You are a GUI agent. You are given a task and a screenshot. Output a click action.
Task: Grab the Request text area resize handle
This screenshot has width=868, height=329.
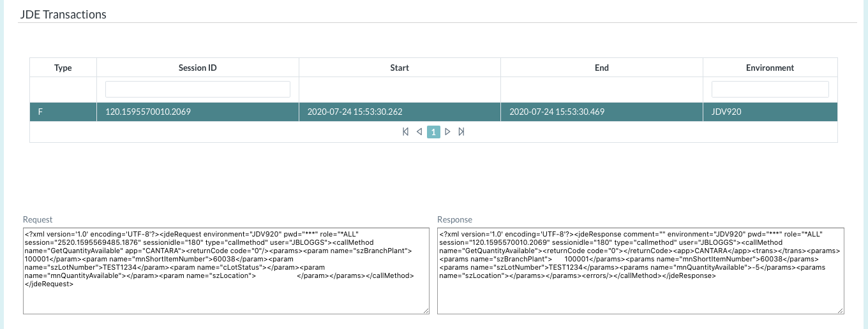[426, 311]
